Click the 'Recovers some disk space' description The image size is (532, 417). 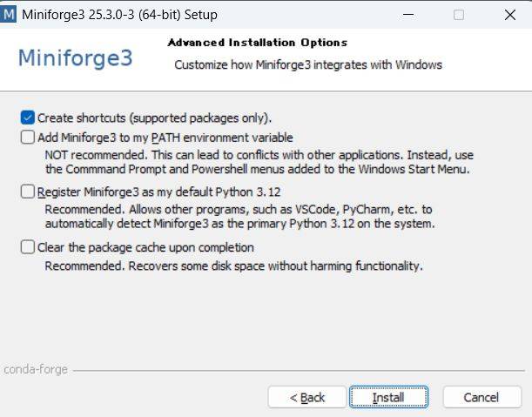[x=233, y=266]
